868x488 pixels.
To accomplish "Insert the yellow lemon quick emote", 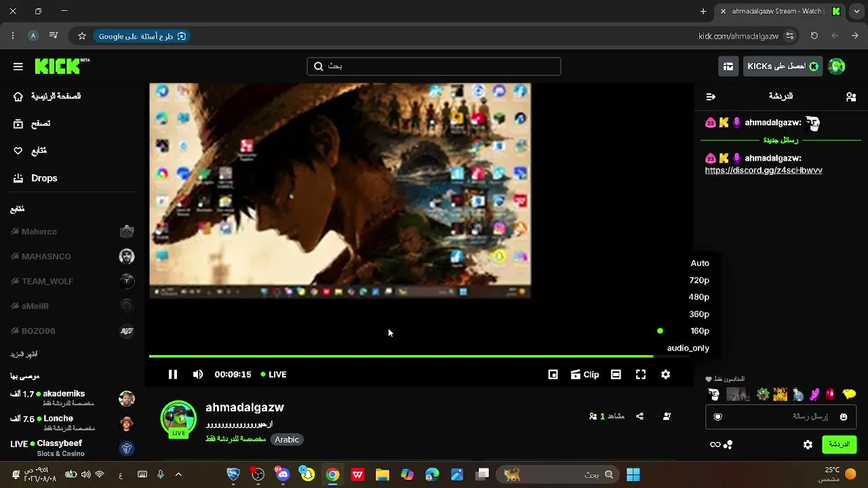I will pyautogui.click(x=849, y=394).
